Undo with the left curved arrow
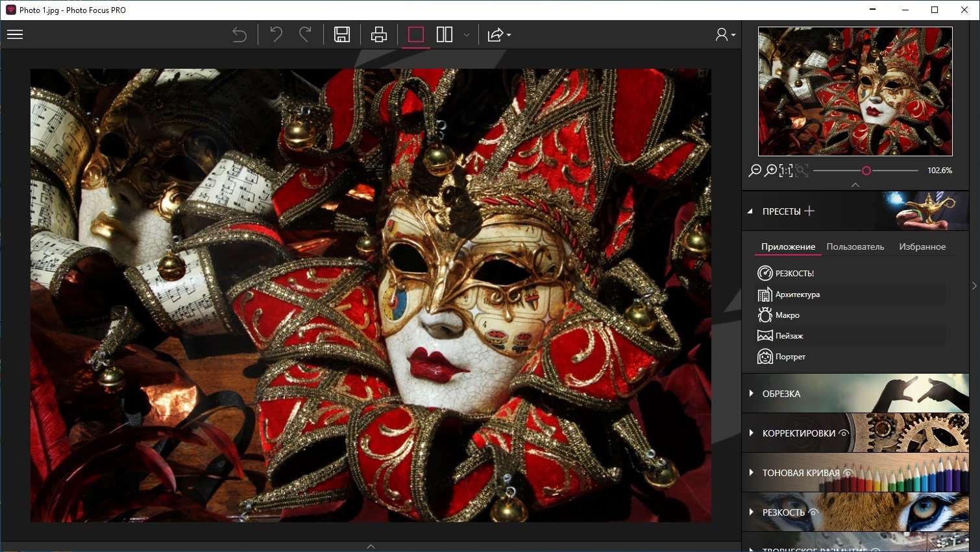980x552 pixels. coord(276,34)
